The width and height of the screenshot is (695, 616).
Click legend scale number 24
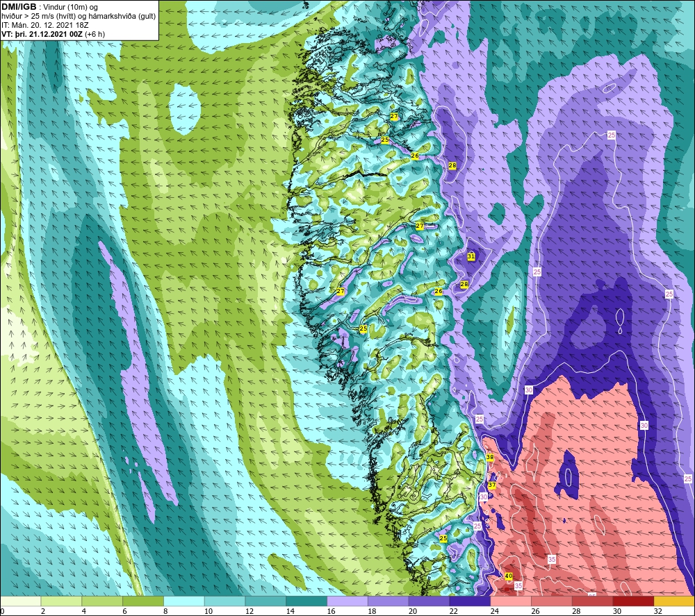tap(494, 611)
